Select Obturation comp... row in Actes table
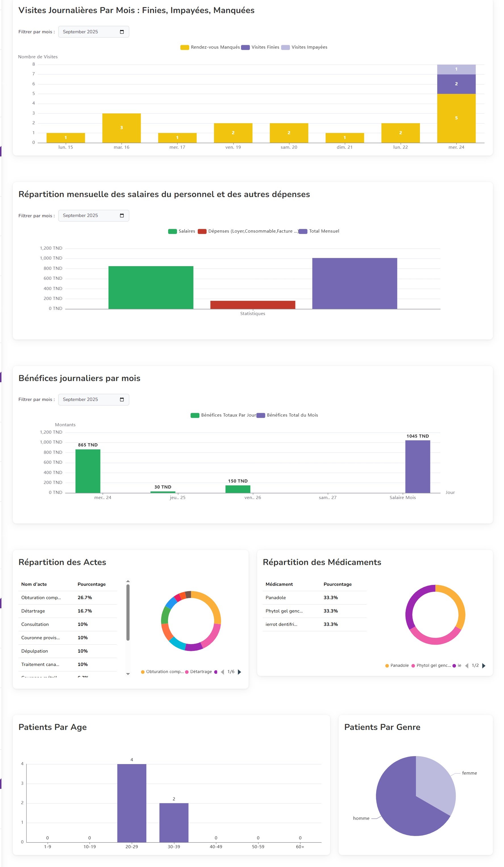The height and width of the screenshot is (867, 504). [67, 598]
